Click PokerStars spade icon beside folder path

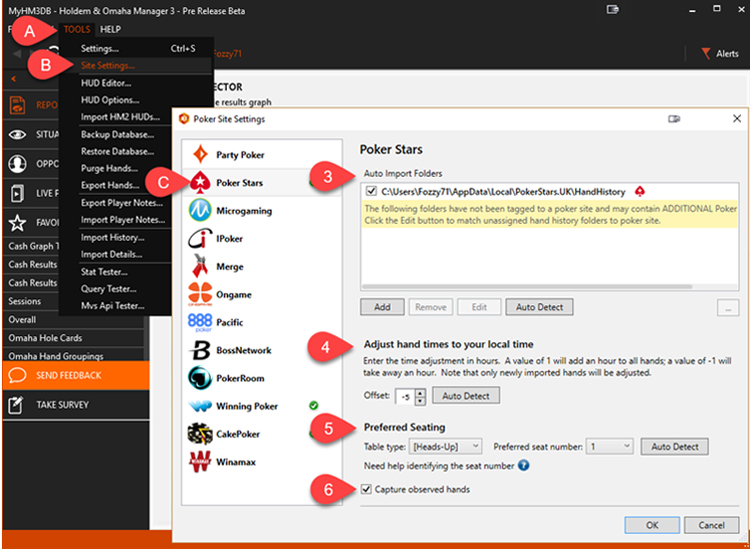click(640, 192)
